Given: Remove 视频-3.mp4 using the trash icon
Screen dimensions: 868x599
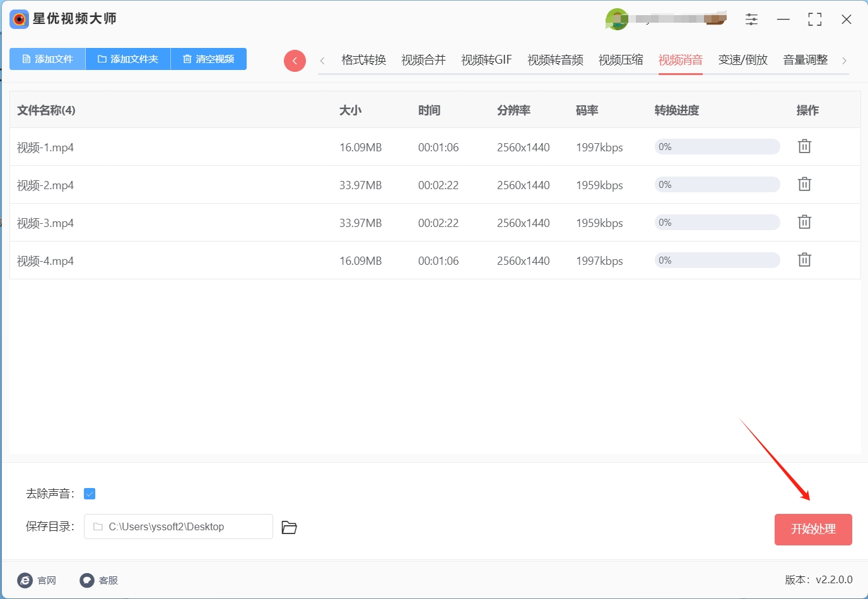Looking at the screenshot, I should coord(804,222).
